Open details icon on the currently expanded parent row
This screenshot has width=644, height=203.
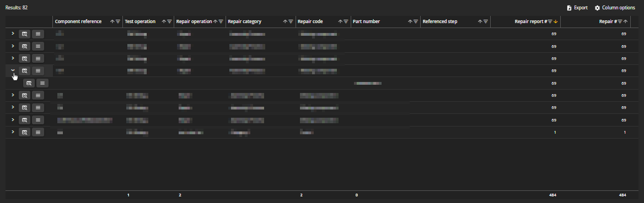click(24, 71)
